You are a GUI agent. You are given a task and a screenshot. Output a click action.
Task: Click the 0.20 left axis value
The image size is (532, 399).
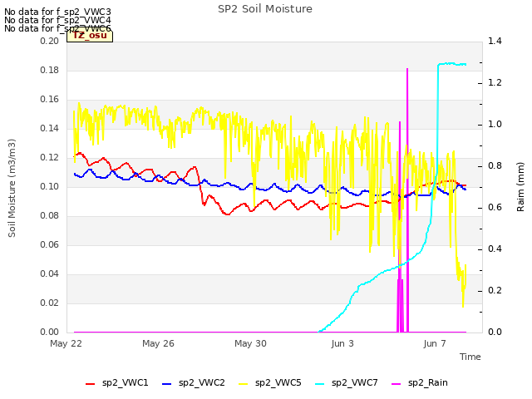tap(50, 41)
